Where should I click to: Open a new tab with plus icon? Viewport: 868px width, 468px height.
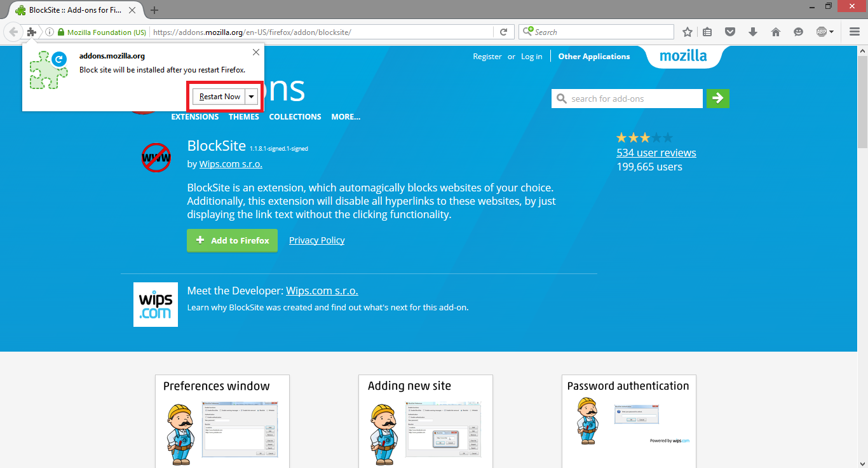tap(154, 10)
